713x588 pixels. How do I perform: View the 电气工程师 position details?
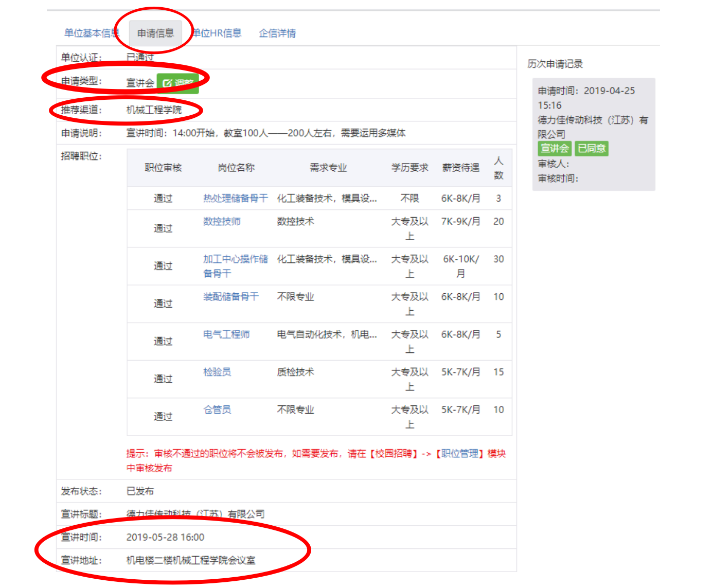226,334
